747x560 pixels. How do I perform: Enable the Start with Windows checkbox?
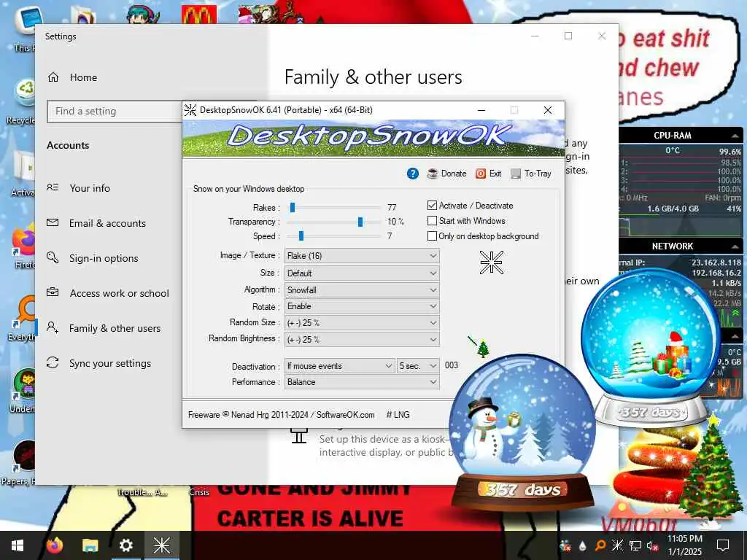[x=432, y=220]
